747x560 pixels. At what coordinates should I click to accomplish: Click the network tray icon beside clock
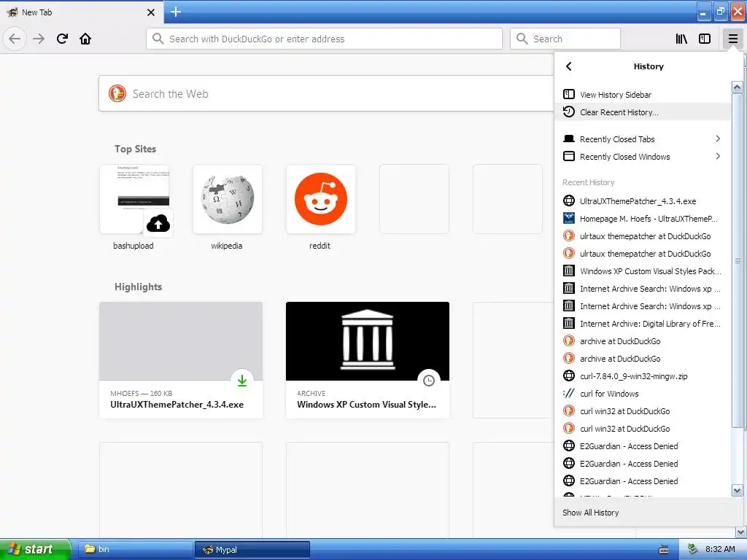(693, 549)
